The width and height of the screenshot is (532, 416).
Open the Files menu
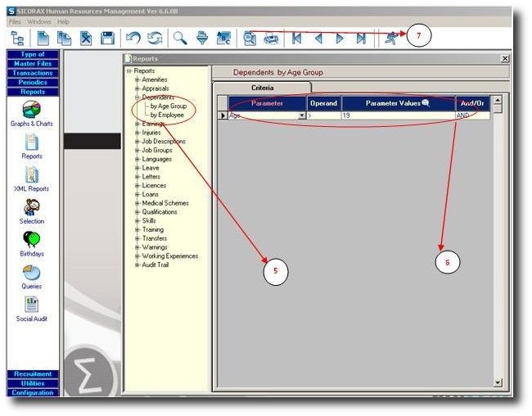pos(15,21)
